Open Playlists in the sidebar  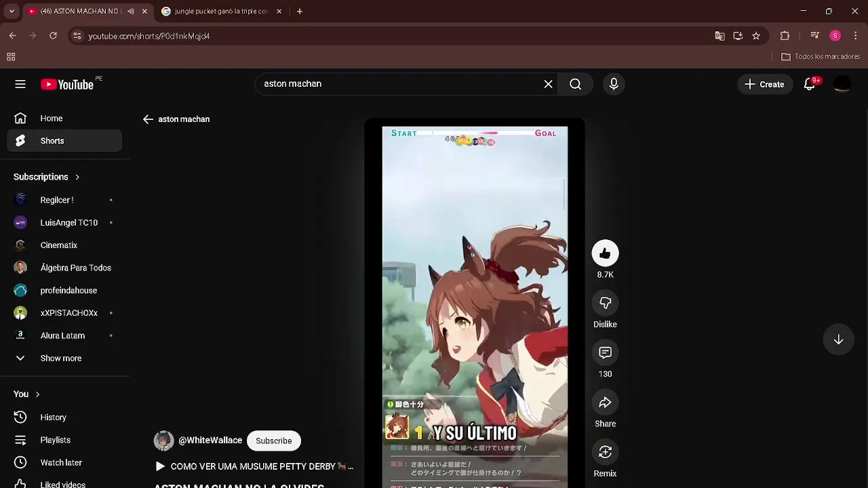[64, 440]
